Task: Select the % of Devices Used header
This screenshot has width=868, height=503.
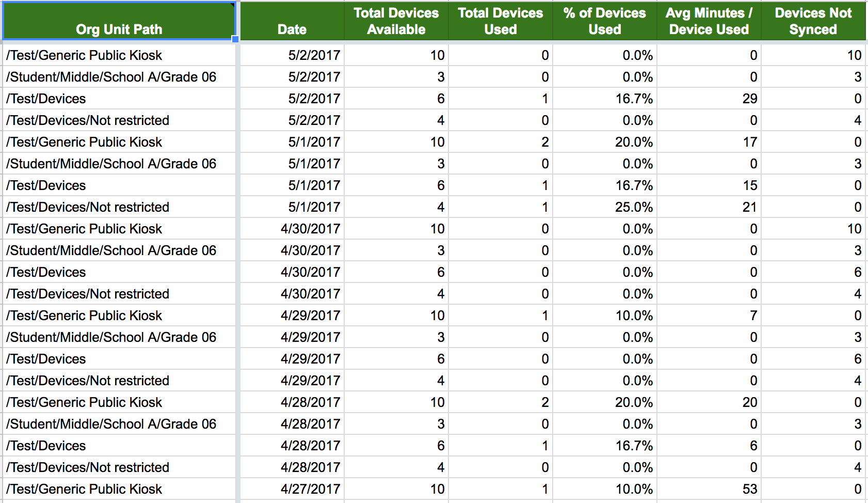Action: (604, 22)
